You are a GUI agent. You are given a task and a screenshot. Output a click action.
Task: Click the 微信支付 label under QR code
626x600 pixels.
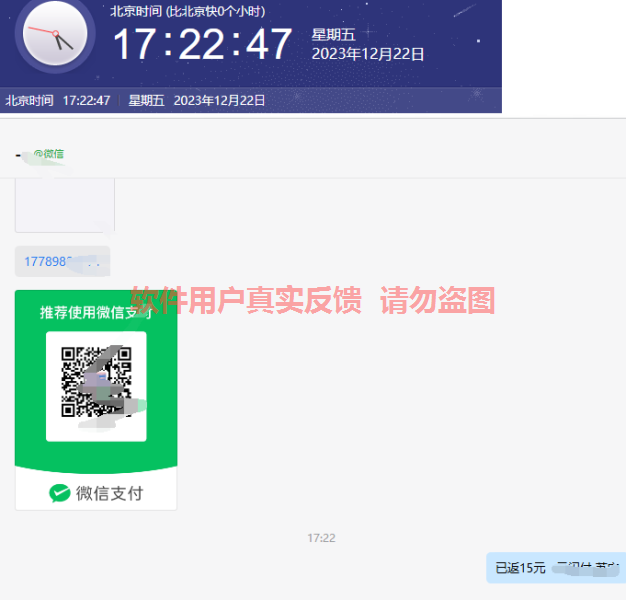pyautogui.click(x=109, y=493)
